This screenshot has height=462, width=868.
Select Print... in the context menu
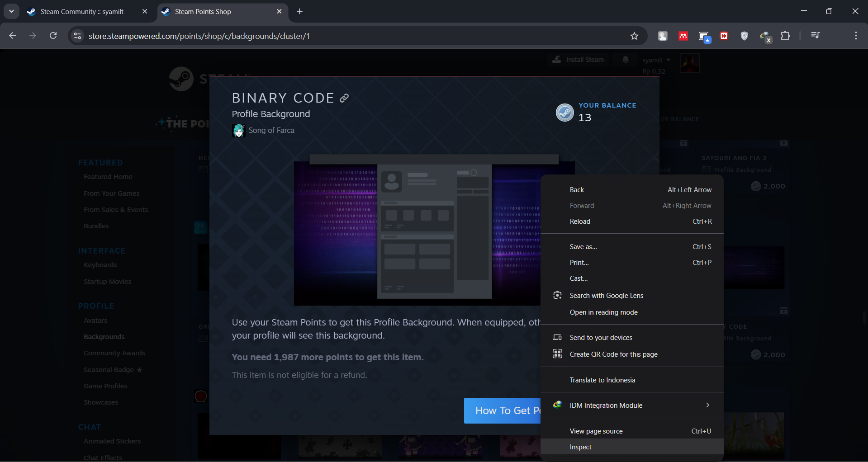click(632, 263)
